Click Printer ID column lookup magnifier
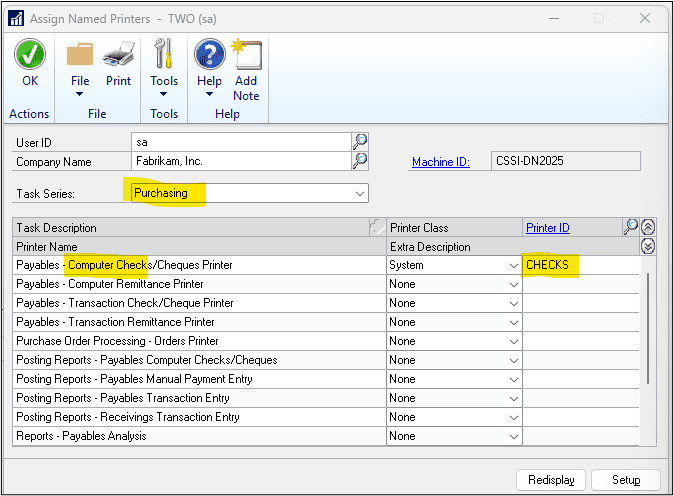 coord(630,227)
